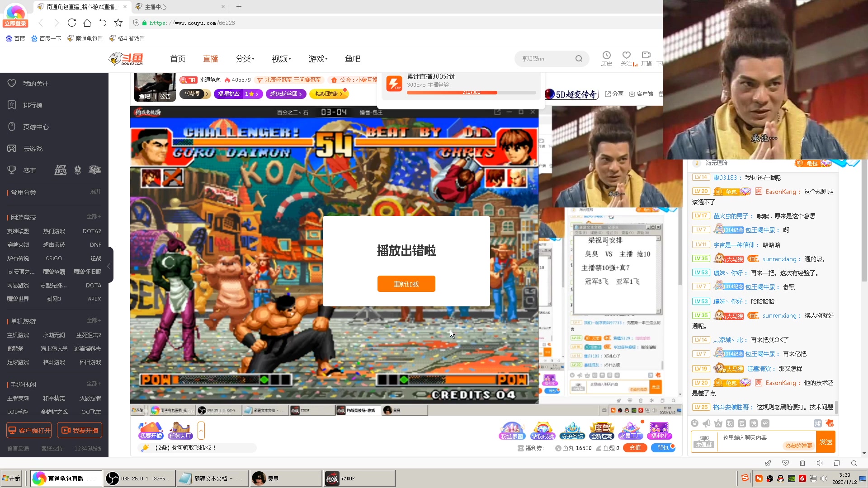Toggle the orange splash effects icon in chat
Image resolution: width=868 pixels, height=488 pixels.
point(830,423)
